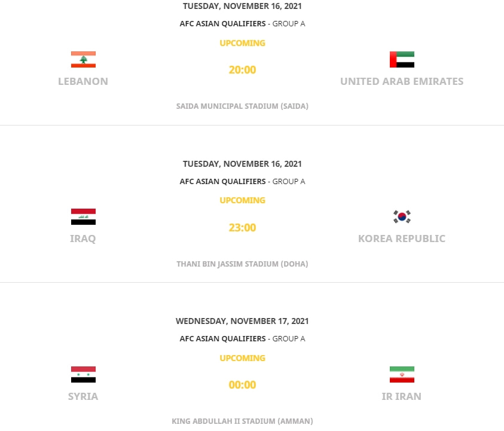Image resolution: width=504 pixels, height=431 pixels.
Task: Open the IR Iran team link
Action: 401,396
